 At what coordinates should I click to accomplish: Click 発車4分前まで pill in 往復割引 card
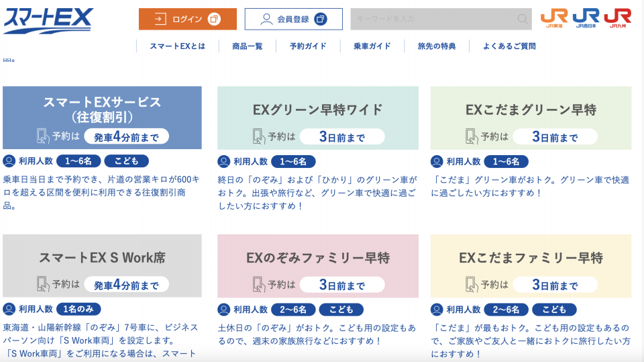click(127, 136)
